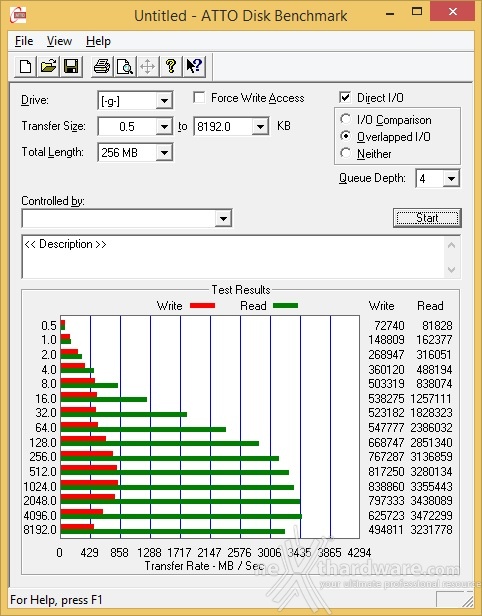Image resolution: width=482 pixels, height=616 pixels.
Task: Click the yellow question mark About icon
Action: (x=171, y=66)
